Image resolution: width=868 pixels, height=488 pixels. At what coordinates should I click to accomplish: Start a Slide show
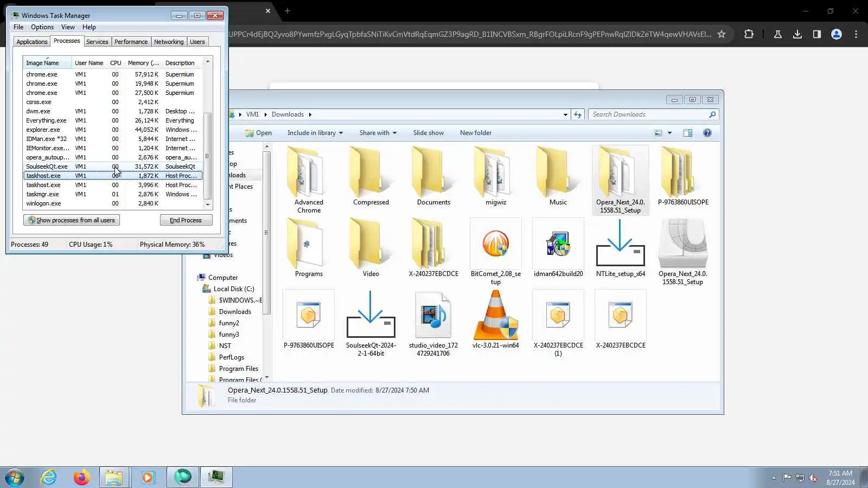pos(428,133)
